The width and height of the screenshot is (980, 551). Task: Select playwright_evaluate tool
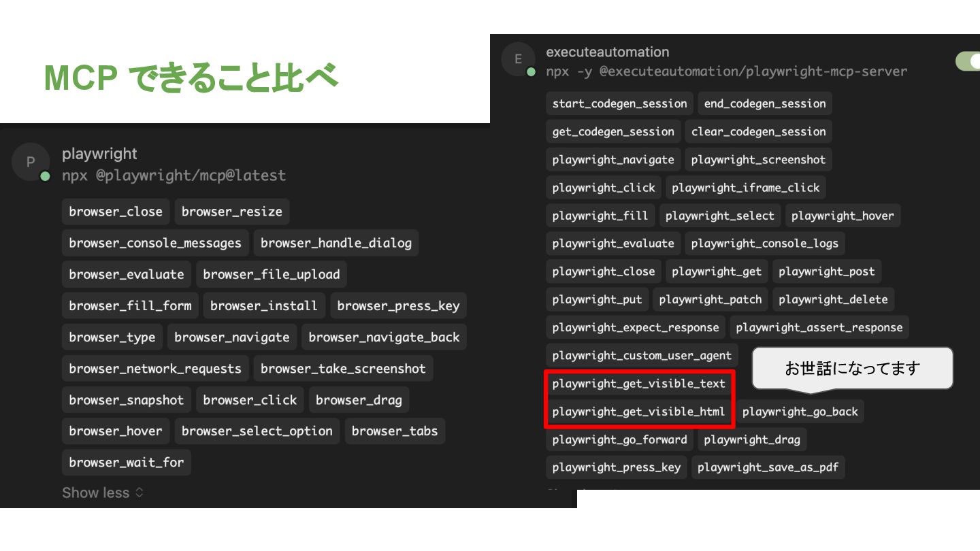tap(613, 243)
